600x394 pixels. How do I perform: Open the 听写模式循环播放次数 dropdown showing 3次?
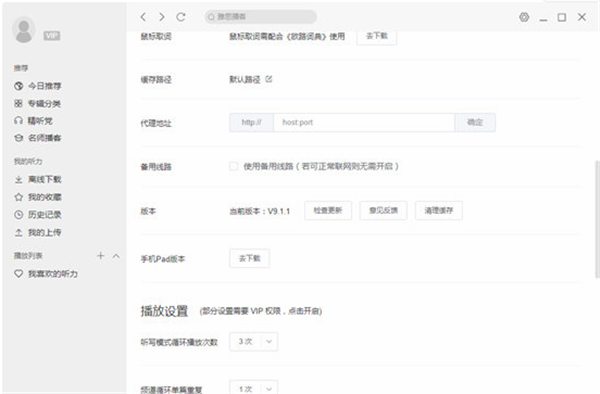[x=254, y=342]
